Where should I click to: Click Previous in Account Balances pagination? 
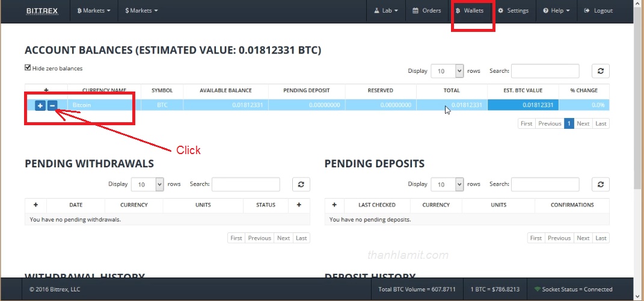pos(550,124)
